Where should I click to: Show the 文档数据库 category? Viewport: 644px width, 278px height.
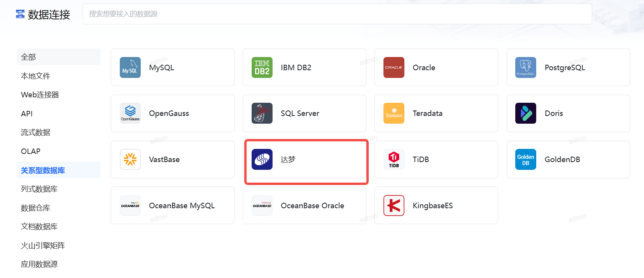59,226
